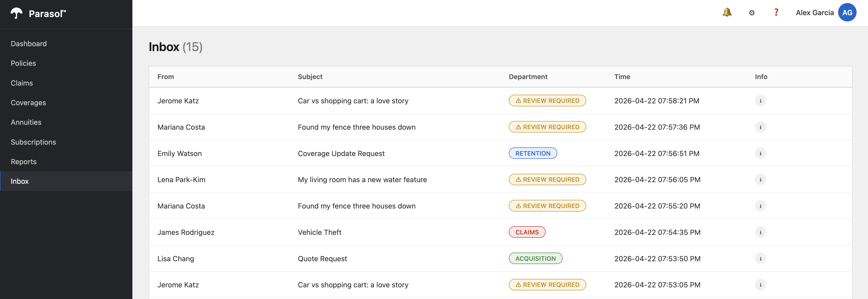Image resolution: width=868 pixels, height=299 pixels.
Task: Click the Parasol umbrella logo
Action: pyautogui.click(x=17, y=14)
